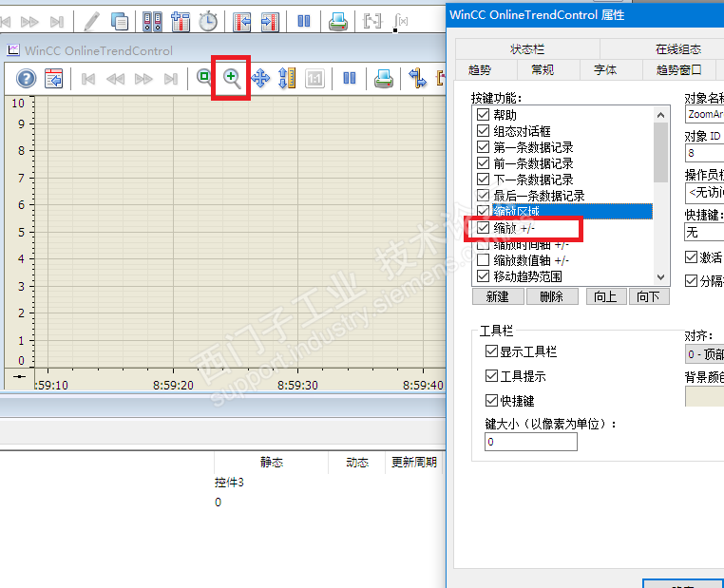Click the 新建 button
Viewport: 724px width, 588px height.
click(x=498, y=296)
